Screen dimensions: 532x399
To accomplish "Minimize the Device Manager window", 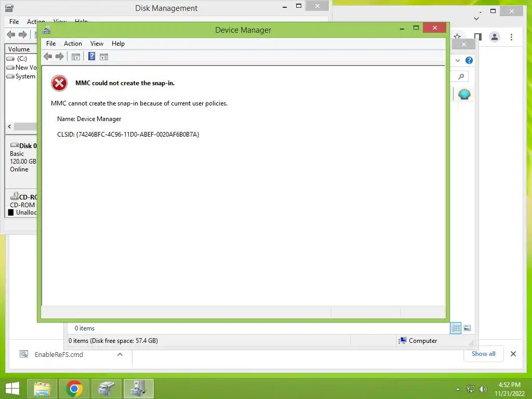I will click(402, 29).
